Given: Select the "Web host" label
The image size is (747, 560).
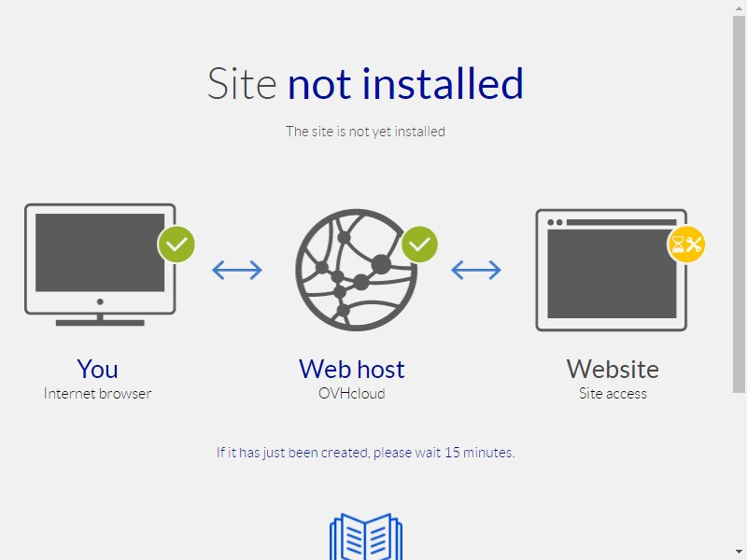Looking at the screenshot, I should coord(352,369).
